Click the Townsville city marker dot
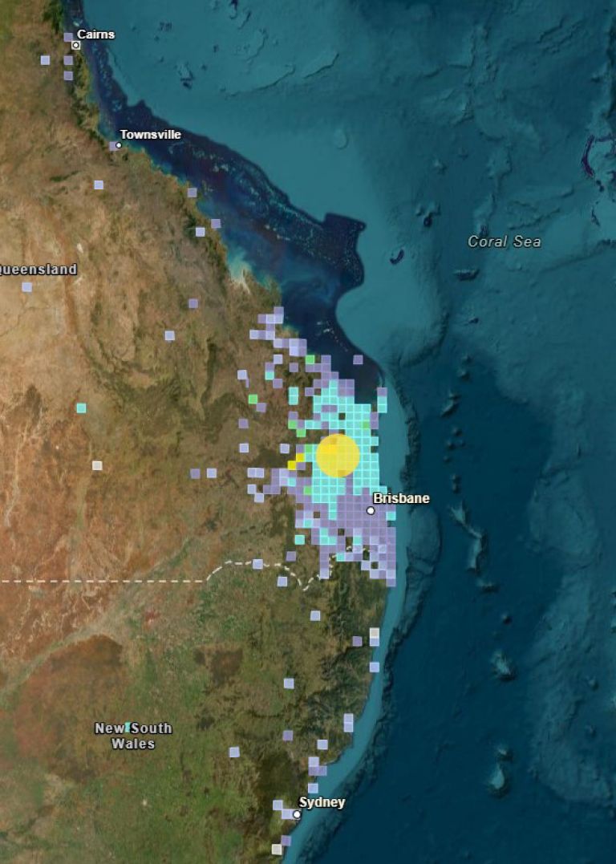Image resolution: width=616 pixels, height=864 pixels. pyautogui.click(x=119, y=145)
